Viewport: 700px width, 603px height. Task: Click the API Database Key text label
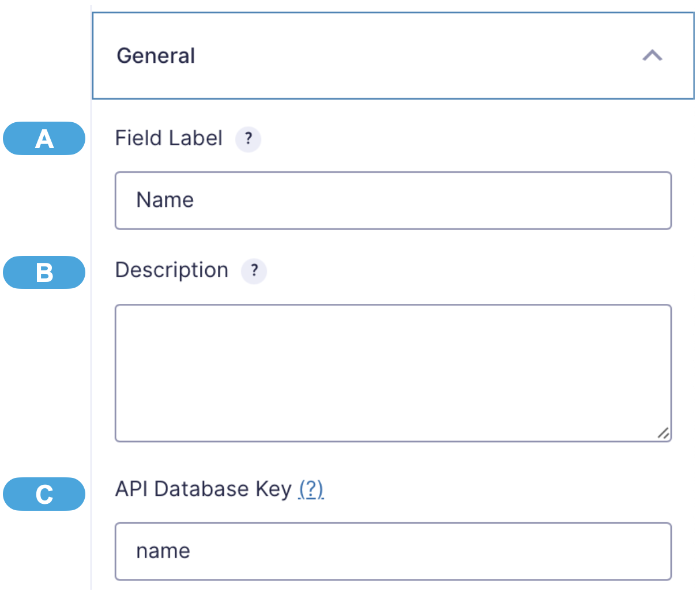pos(203,489)
